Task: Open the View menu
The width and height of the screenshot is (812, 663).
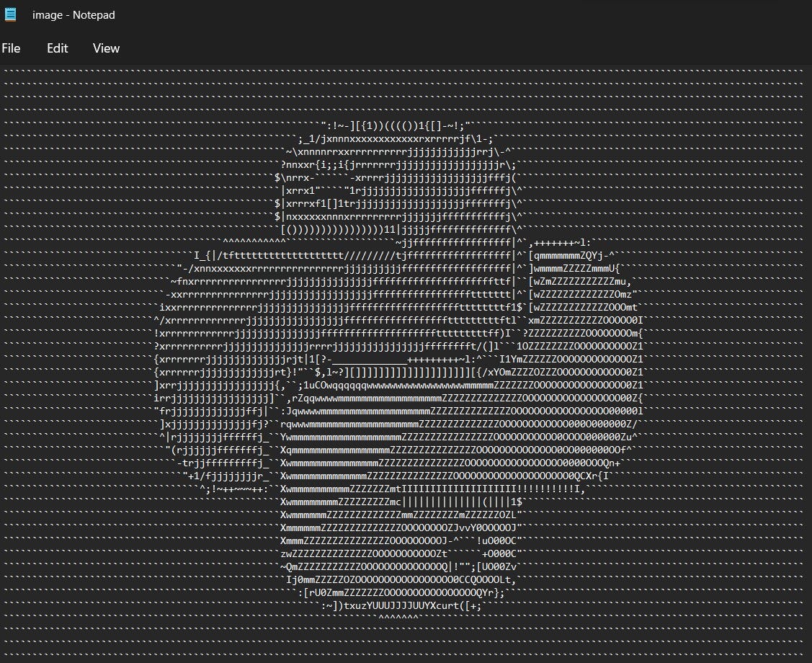Action: tap(106, 48)
